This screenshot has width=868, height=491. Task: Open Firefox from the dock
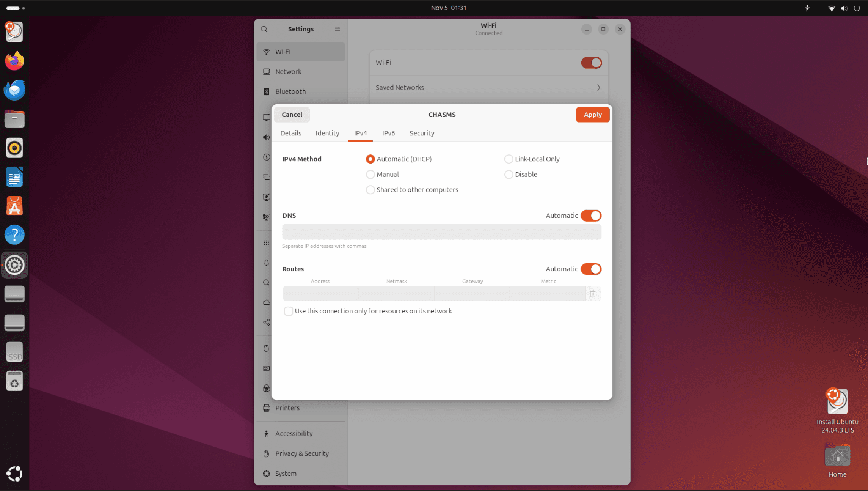click(14, 61)
